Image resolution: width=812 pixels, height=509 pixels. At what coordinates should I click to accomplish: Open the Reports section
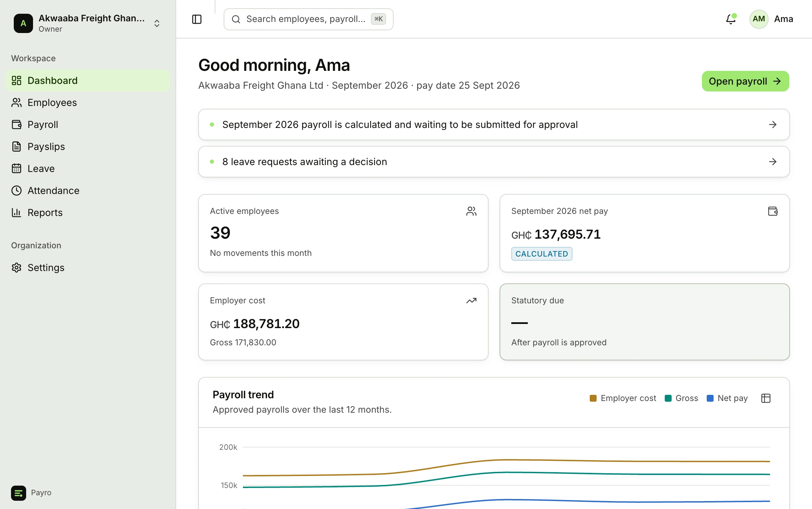click(88, 213)
